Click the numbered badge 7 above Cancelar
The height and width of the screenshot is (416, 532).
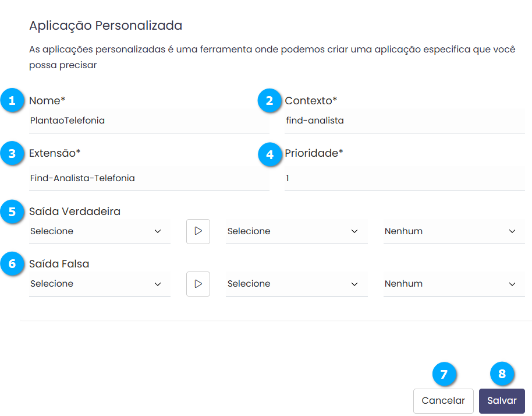444,375
